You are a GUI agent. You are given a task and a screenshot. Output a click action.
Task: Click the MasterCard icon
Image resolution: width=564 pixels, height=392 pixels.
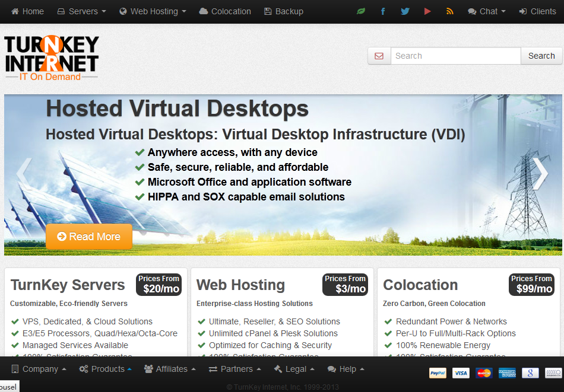click(x=484, y=373)
